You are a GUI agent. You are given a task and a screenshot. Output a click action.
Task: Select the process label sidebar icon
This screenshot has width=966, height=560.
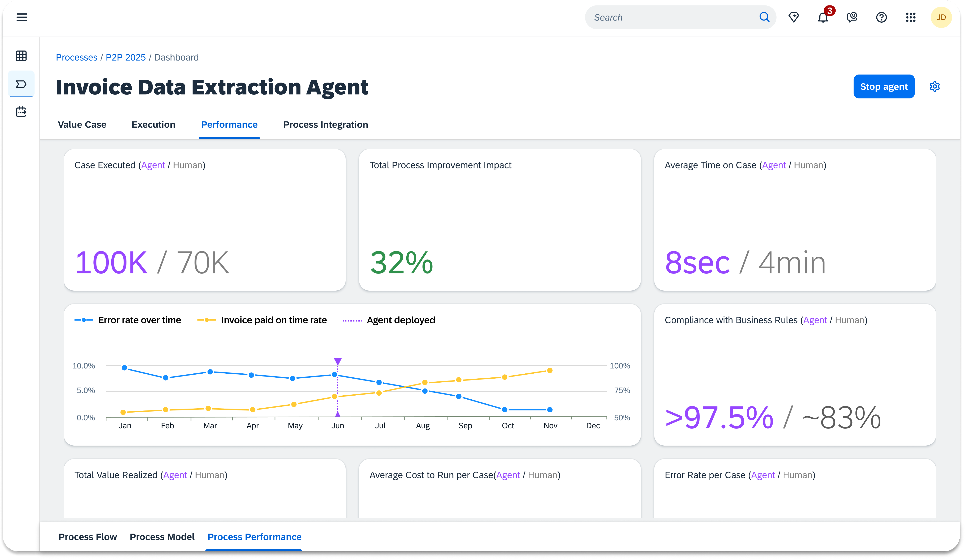pyautogui.click(x=21, y=84)
